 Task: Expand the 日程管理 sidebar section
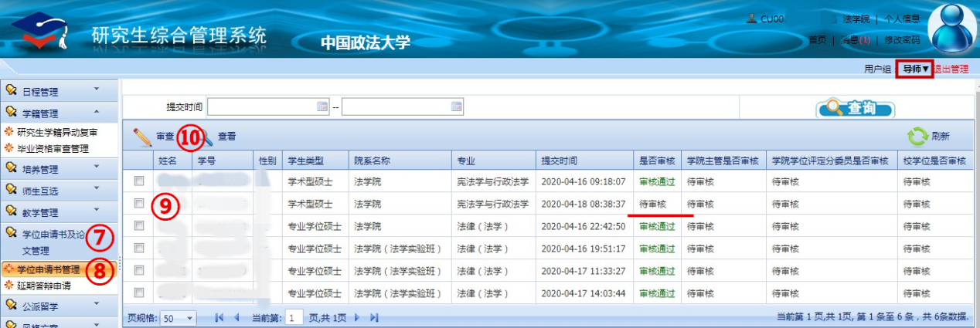click(x=59, y=92)
